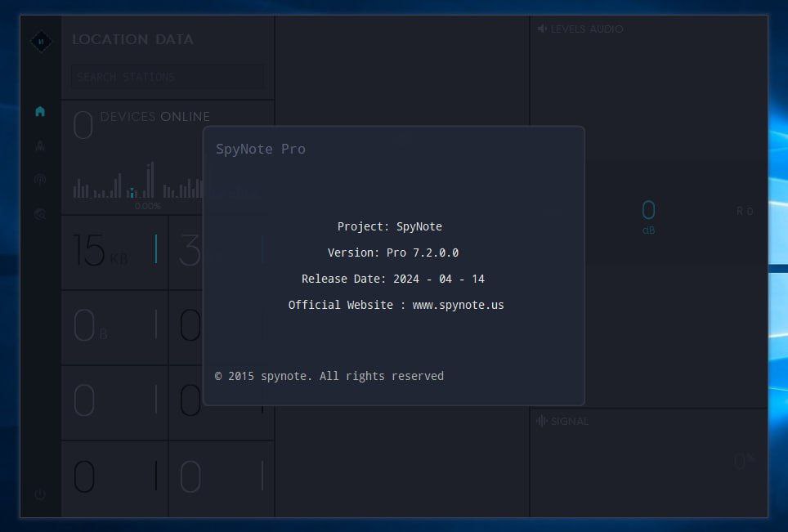788x532 pixels.
Task: Click the Levels Audio panel title
Action: click(586, 29)
